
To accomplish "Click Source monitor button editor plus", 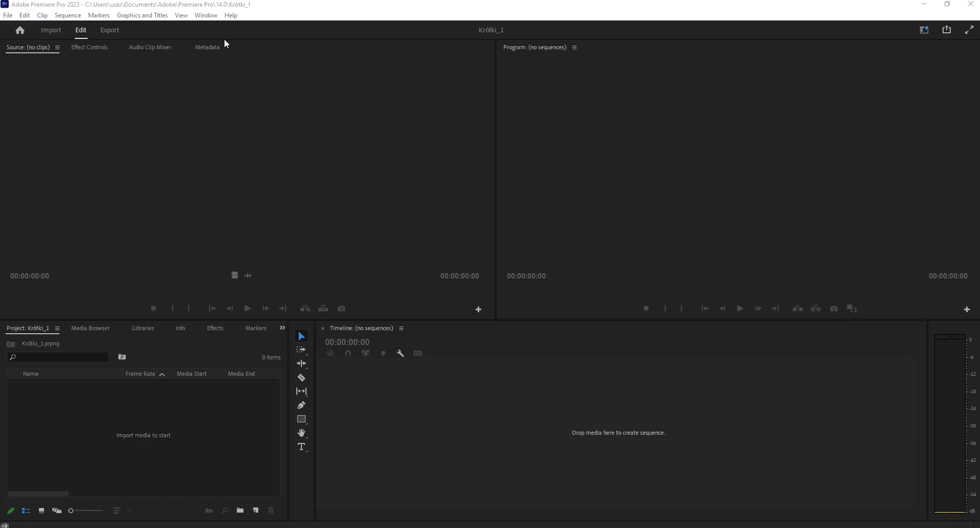I will [x=478, y=310].
